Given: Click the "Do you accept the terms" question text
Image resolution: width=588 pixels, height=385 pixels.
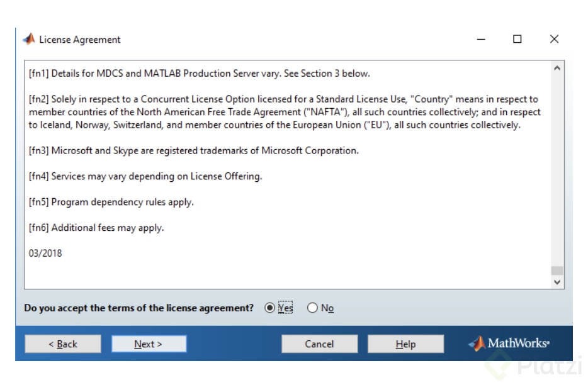Looking at the screenshot, I should pyautogui.click(x=139, y=308).
